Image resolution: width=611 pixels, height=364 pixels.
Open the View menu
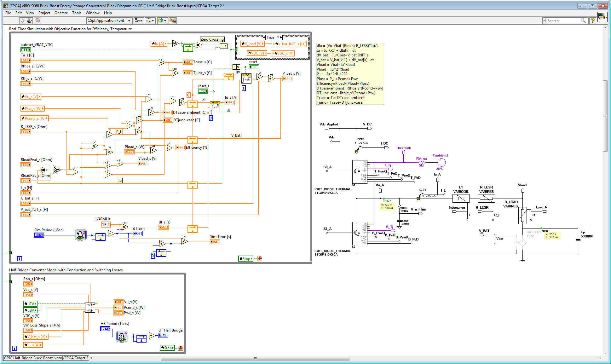point(30,13)
